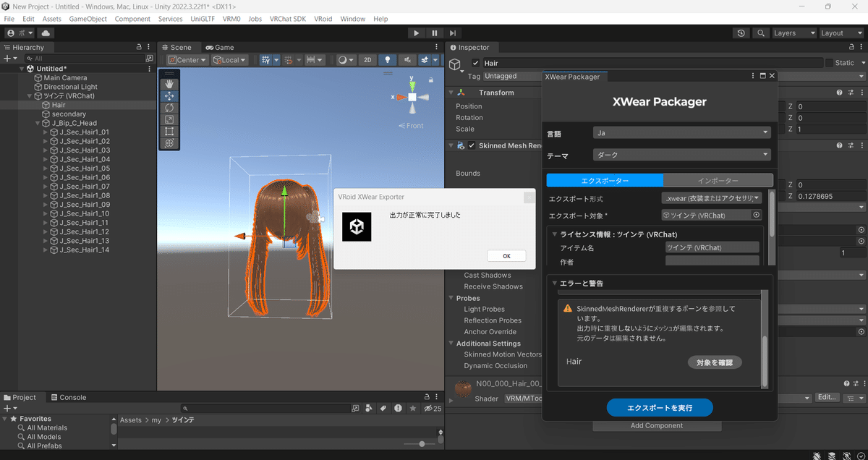
Task: Switch to the Console tab
Action: [x=67, y=397]
